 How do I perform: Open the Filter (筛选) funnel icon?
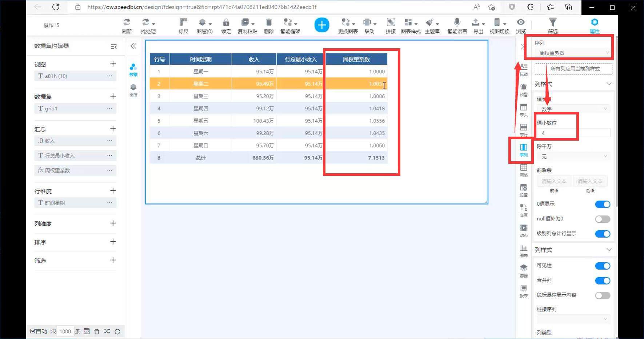pyautogui.click(x=552, y=25)
